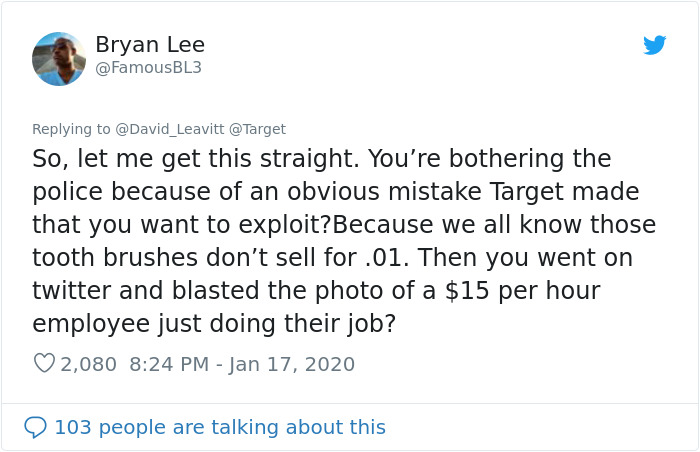Open the @Target mention link
This screenshot has width=700, height=452.
click(x=256, y=129)
